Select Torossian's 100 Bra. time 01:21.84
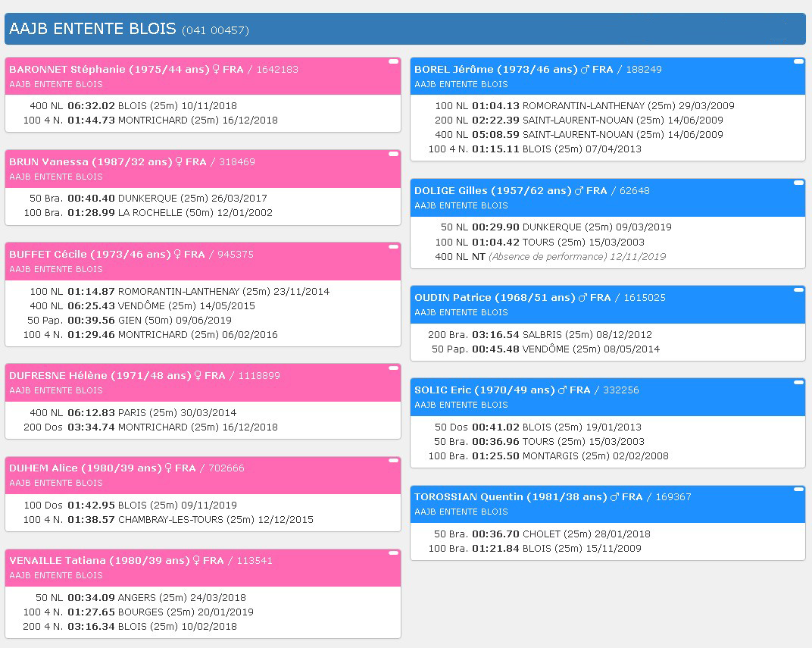Viewport: 812px width, 648px height. (x=495, y=549)
